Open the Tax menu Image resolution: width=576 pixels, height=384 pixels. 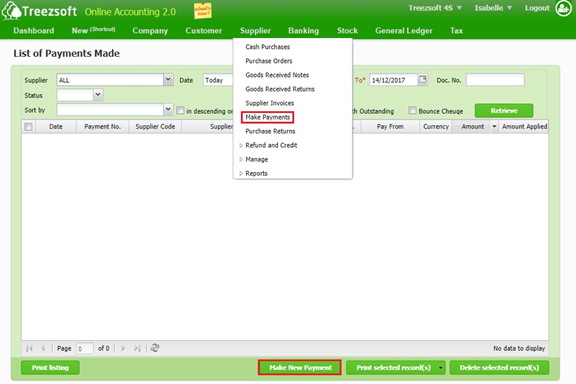(x=456, y=30)
